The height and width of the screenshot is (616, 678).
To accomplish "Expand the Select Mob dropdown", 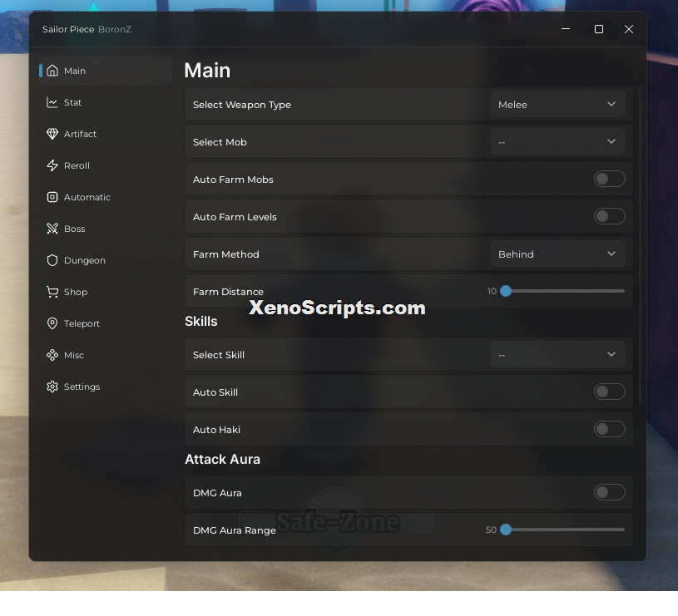I will coord(558,141).
